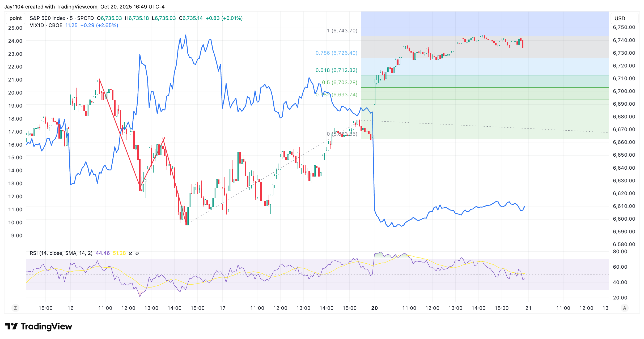This screenshot has height=339, width=644.
Task: Click the yellow RSI SMA value 51.28
Action: coord(119,253)
